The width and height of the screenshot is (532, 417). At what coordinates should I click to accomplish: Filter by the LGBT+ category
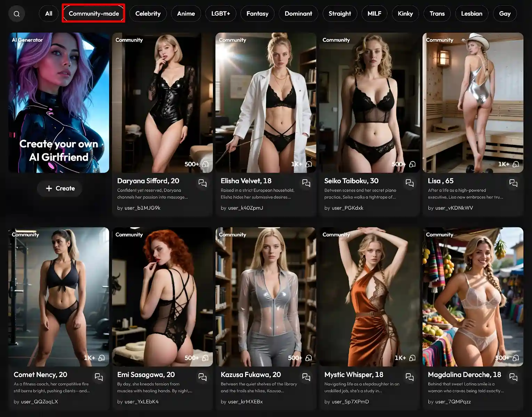tap(220, 14)
